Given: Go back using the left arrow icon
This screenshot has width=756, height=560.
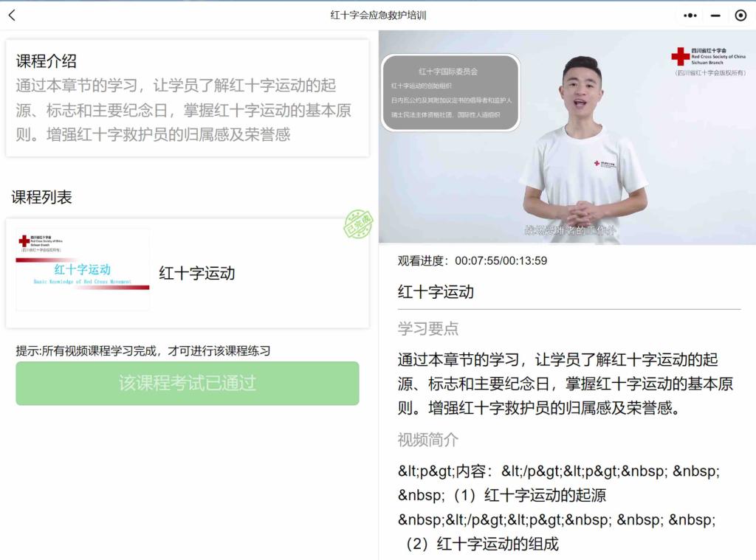Looking at the screenshot, I should click(12, 15).
